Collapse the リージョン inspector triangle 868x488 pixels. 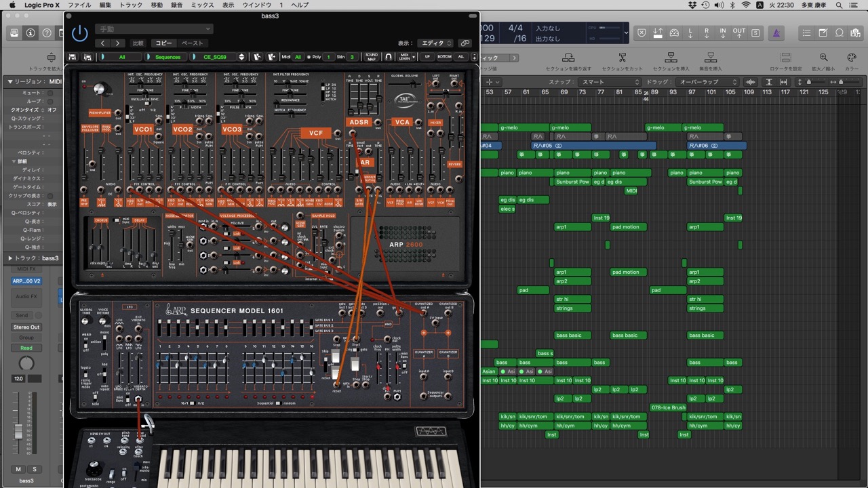coord(9,81)
